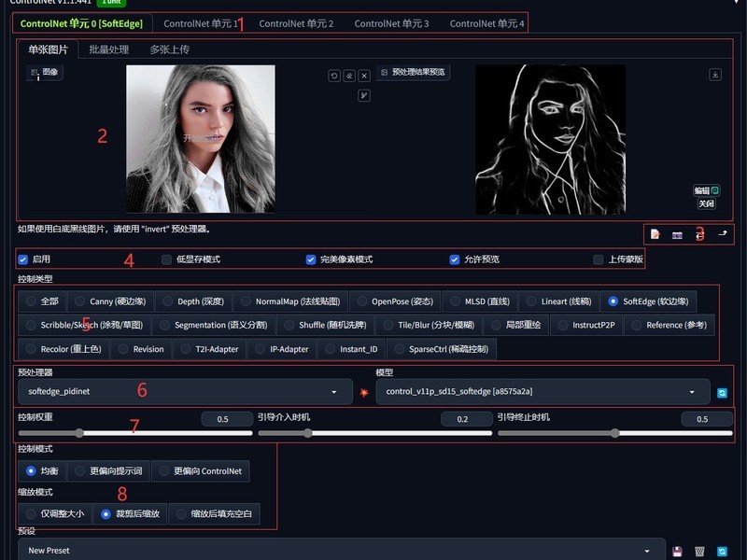747x560 pixels.
Task: Choose the NormalMap (法线贴图) control type
Action: pos(290,301)
